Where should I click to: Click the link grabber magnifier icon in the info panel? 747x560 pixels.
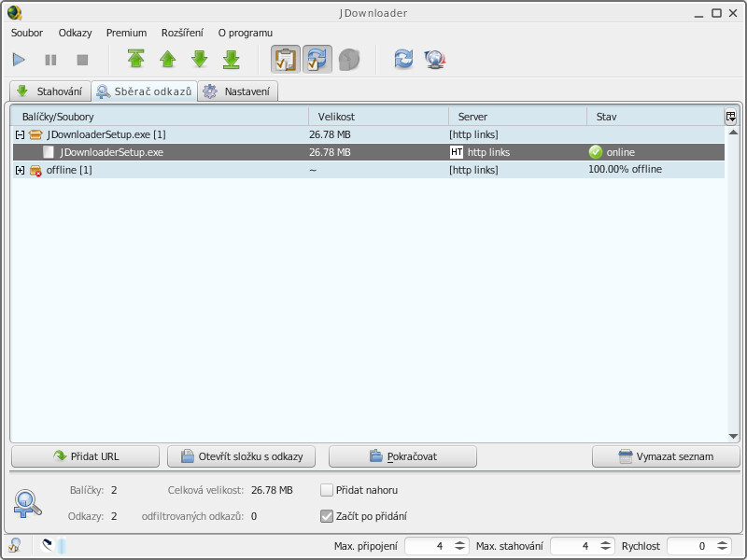[x=27, y=503]
